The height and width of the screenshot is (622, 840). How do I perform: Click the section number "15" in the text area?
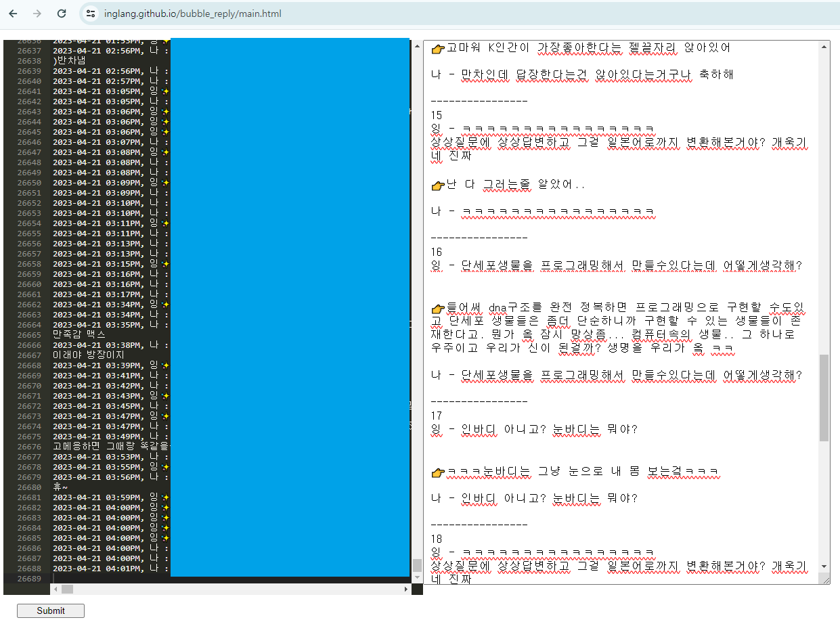[437, 115]
